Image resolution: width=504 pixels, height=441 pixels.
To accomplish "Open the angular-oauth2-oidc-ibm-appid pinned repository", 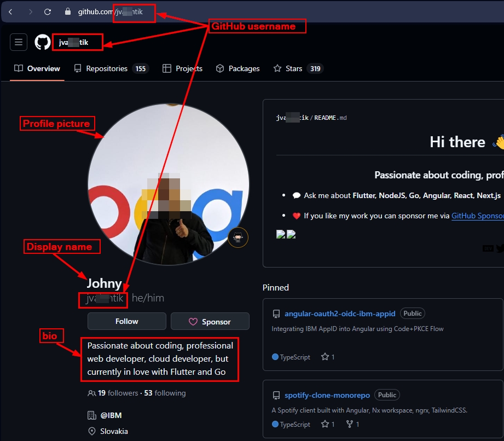I will coord(340,313).
